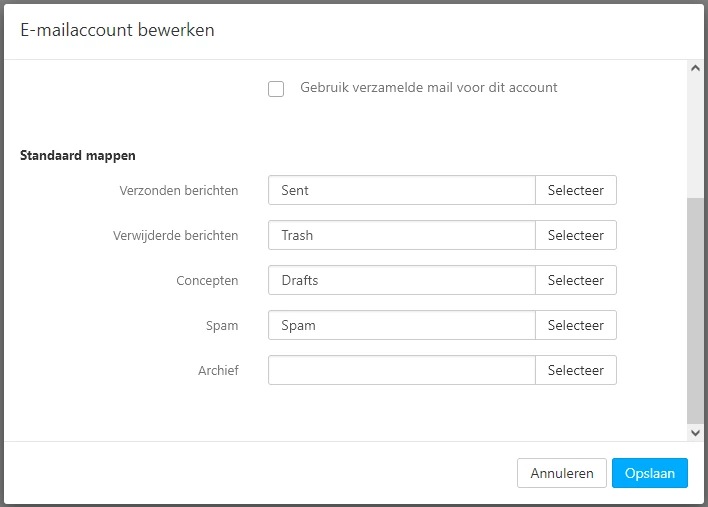Click the empty Archief text field
This screenshot has height=507, width=708.
[402, 370]
